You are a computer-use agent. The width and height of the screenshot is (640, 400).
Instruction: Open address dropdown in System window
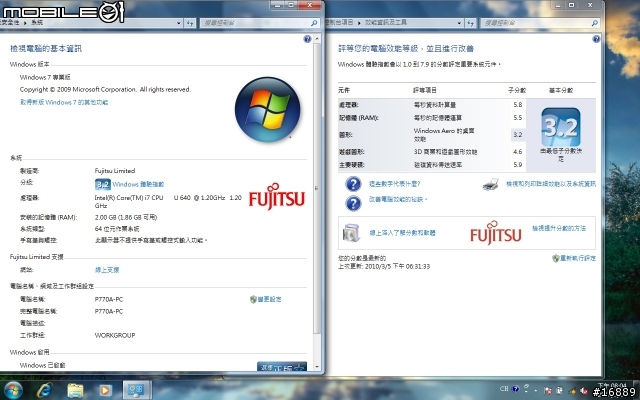(179, 23)
